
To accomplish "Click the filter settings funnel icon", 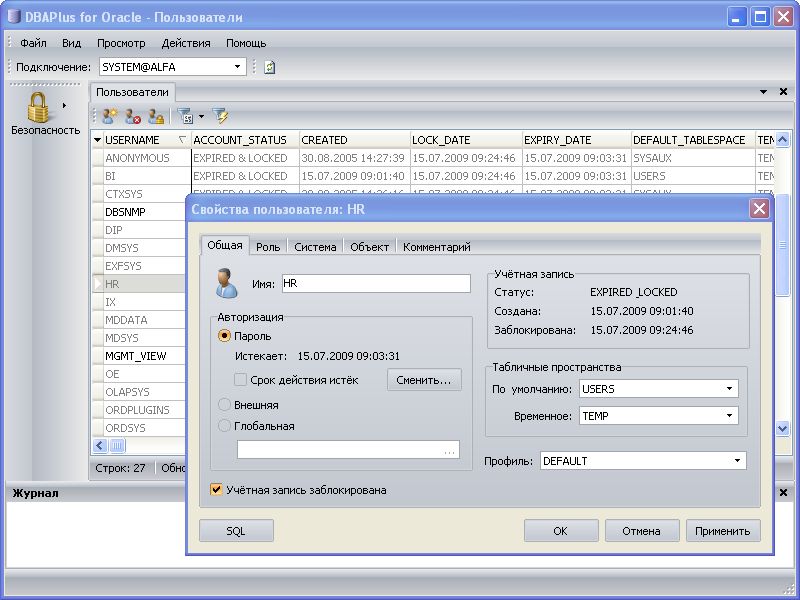I will [x=185, y=116].
